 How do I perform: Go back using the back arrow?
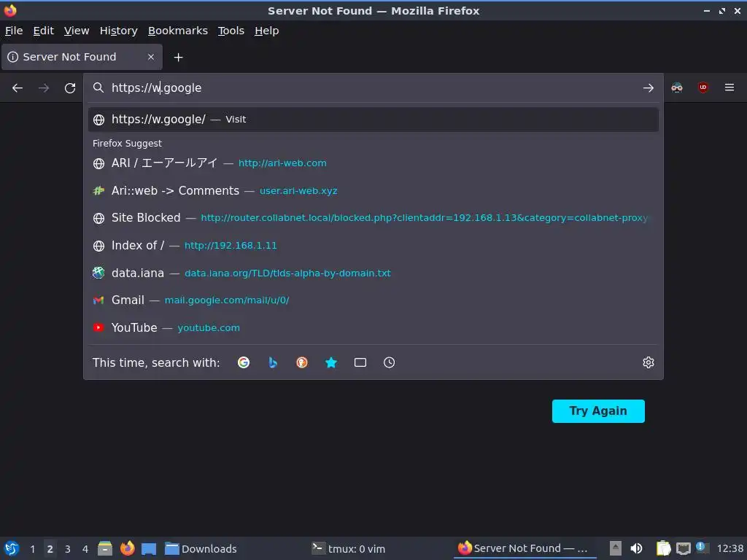click(x=18, y=88)
